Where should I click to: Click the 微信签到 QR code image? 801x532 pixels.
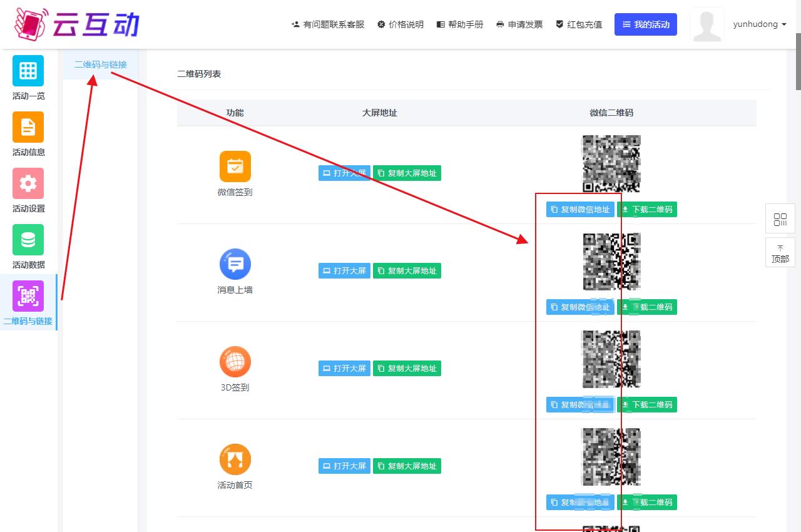[x=611, y=164]
